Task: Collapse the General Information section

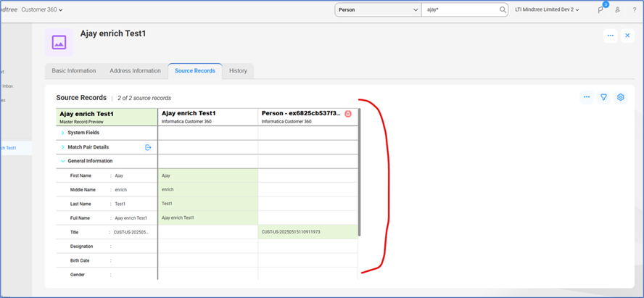Action: [63, 161]
